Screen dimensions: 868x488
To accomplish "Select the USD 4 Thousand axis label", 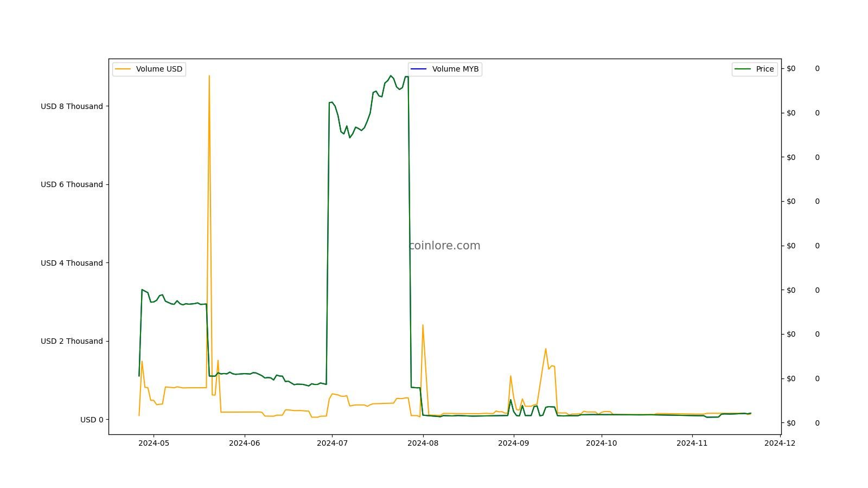I will pos(72,263).
